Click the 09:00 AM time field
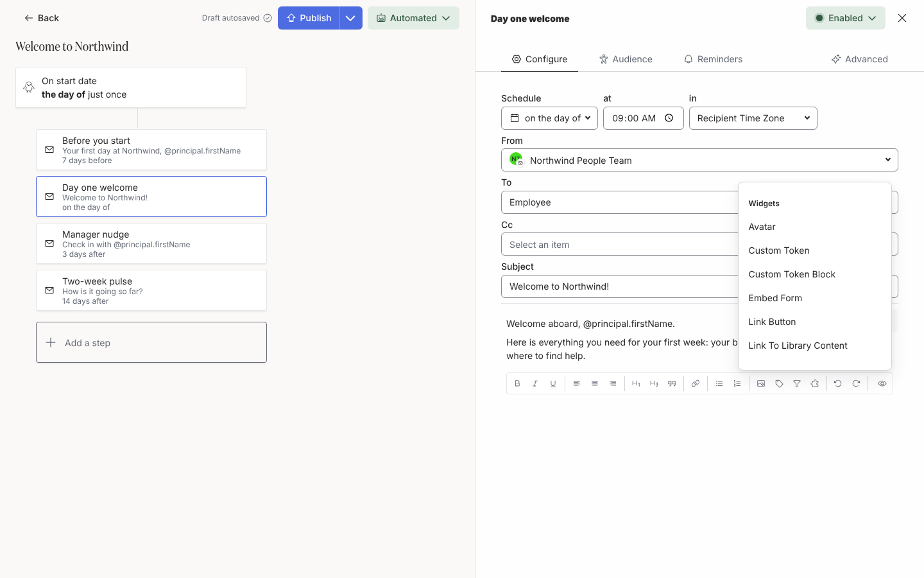The image size is (924, 578). click(x=644, y=118)
